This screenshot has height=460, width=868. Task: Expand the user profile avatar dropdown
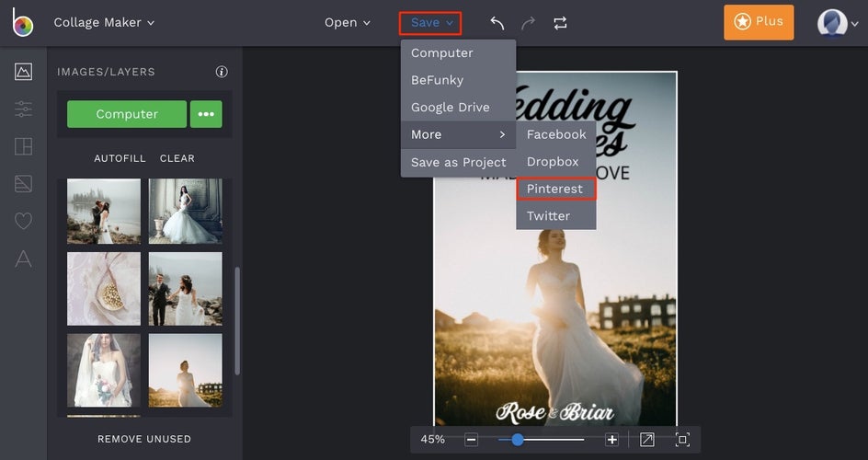tap(838, 23)
